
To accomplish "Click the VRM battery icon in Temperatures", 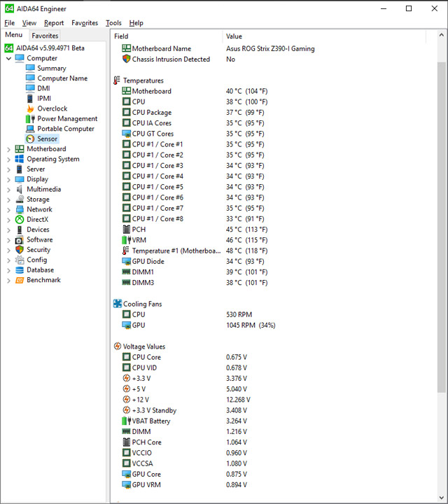I will click(x=127, y=240).
